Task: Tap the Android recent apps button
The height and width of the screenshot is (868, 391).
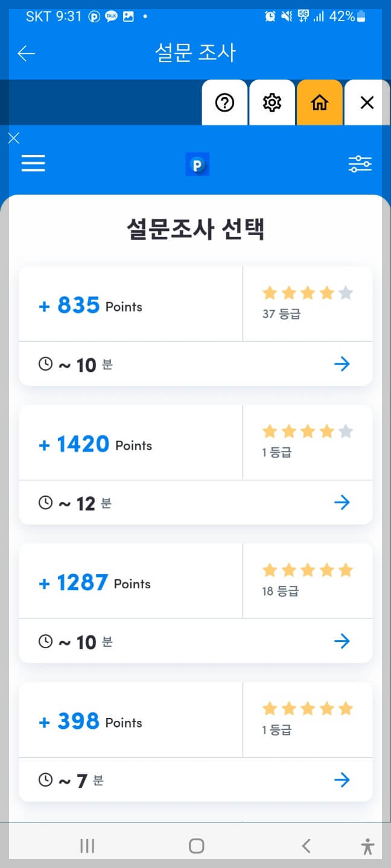Action: coord(87,845)
